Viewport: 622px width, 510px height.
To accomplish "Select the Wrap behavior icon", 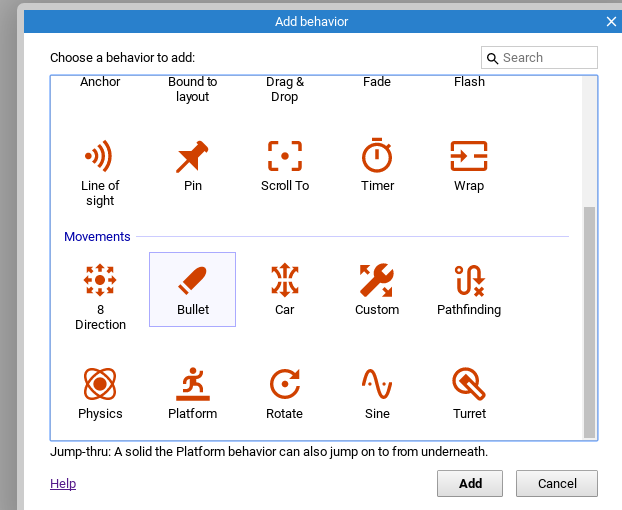I will click(x=469, y=156).
